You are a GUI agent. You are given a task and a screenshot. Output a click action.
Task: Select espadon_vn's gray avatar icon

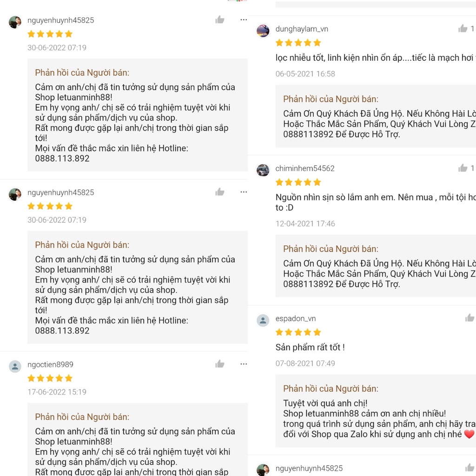click(x=263, y=320)
